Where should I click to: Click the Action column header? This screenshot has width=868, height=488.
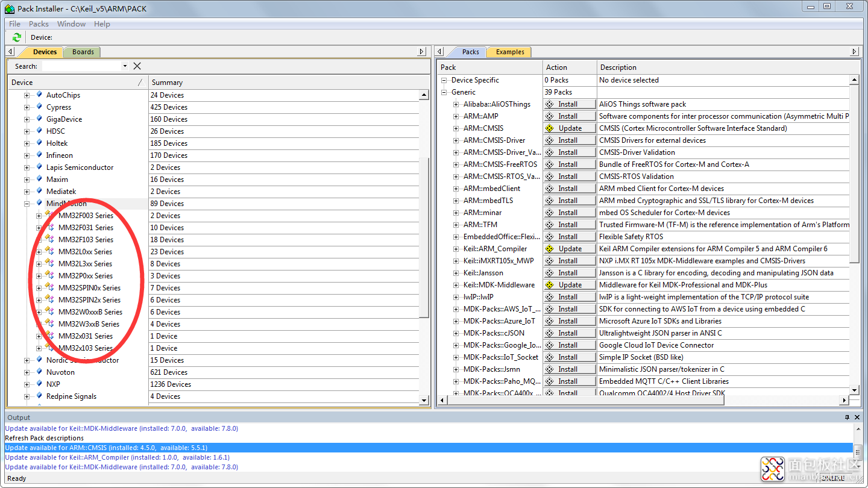[570, 67]
